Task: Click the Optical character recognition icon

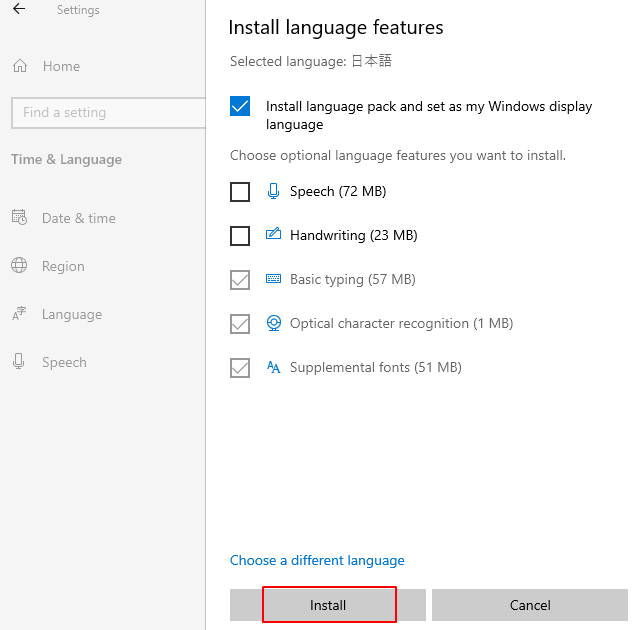Action: (x=274, y=323)
